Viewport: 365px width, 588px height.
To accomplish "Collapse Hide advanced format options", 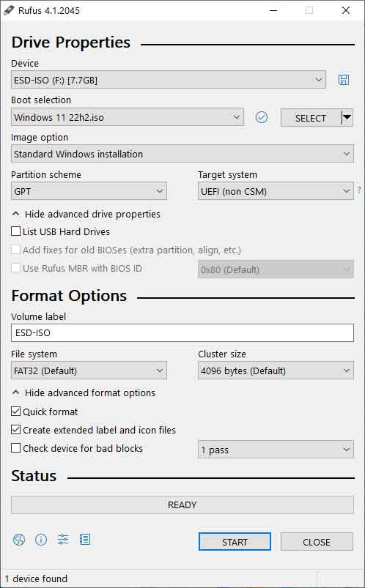I will click(84, 392).
